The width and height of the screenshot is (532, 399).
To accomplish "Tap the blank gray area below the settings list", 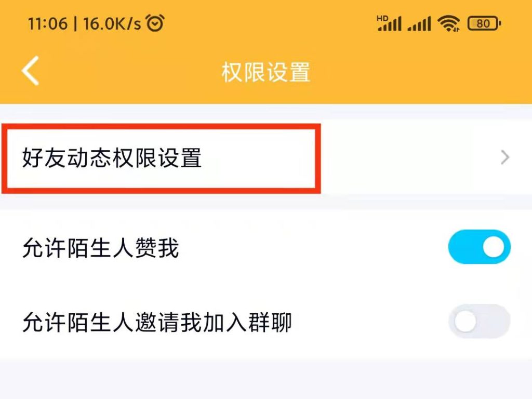I will [x=266, y=380].
